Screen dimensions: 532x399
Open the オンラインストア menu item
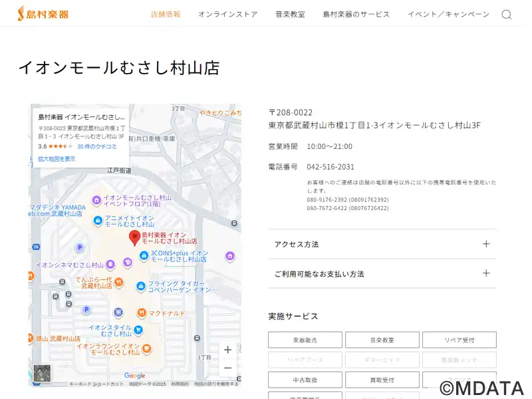pyautogui.click(x=227, y=14)
